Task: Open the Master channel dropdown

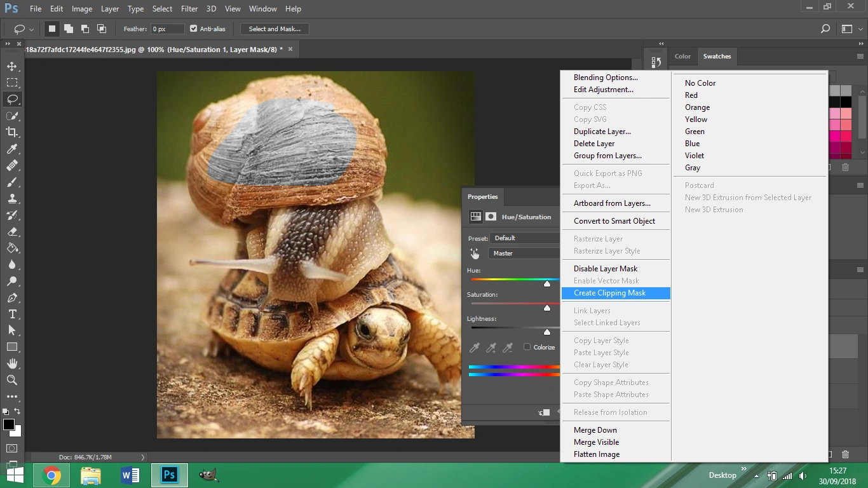Action: click(x=524, y=254)
